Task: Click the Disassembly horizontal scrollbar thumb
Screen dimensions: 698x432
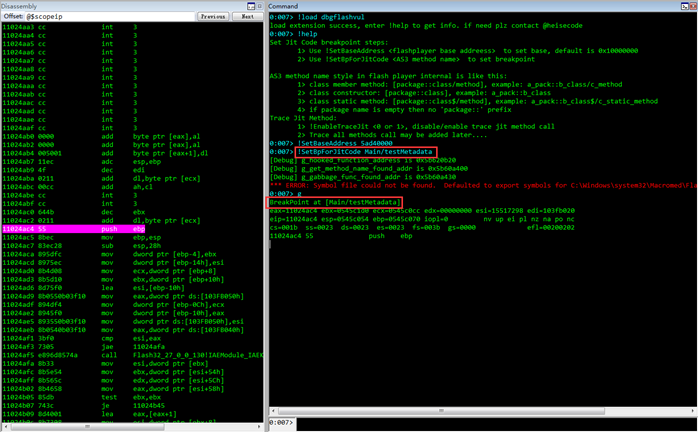Action: pos(87,427)
